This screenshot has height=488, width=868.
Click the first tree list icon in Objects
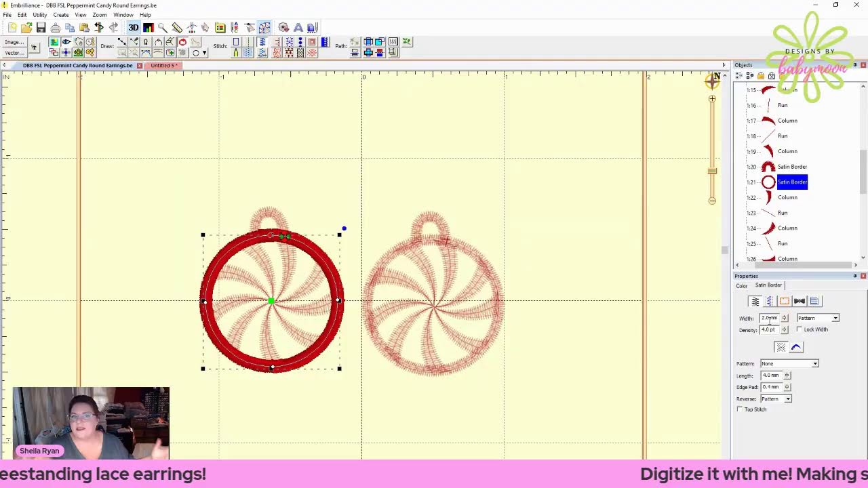click(738, 75)
